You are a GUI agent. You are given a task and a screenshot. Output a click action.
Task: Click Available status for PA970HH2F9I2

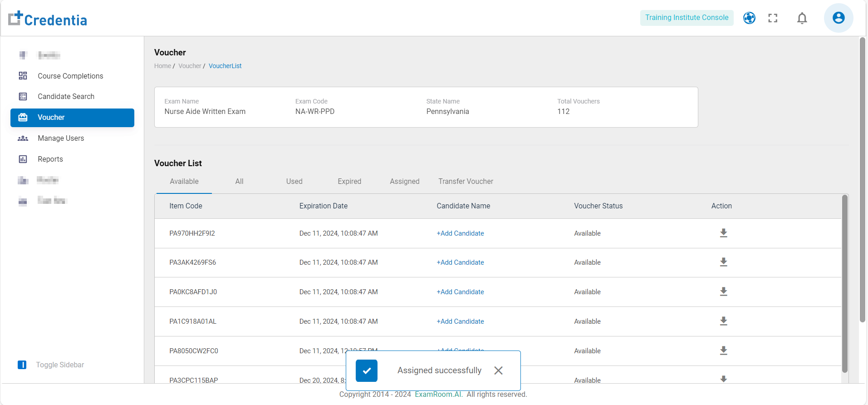(x=587, y=233)
